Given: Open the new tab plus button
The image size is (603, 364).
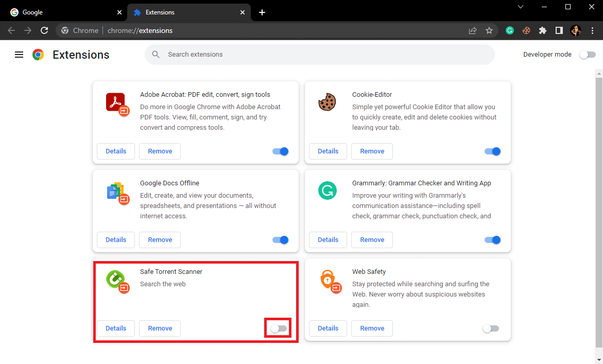Looking at the screenshot, I should [x=262, y=12].
